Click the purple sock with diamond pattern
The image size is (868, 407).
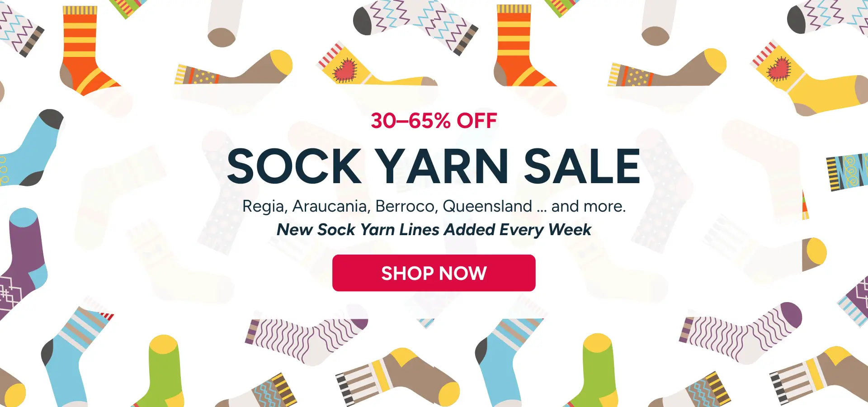22,262
